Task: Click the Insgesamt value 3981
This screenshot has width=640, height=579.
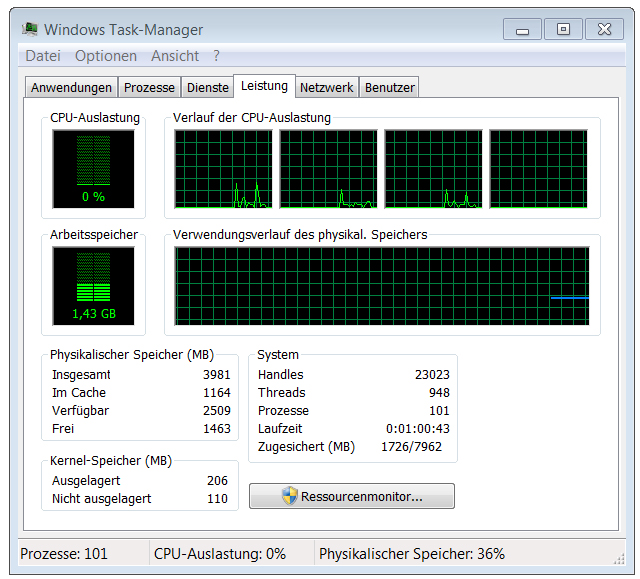Action: [x=217, y=375]
